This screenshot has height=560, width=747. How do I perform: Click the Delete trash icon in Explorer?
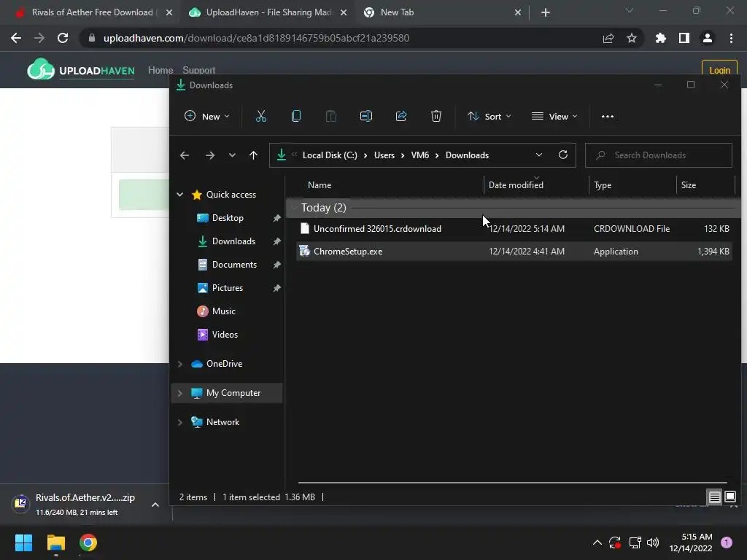tap(436, 116)
